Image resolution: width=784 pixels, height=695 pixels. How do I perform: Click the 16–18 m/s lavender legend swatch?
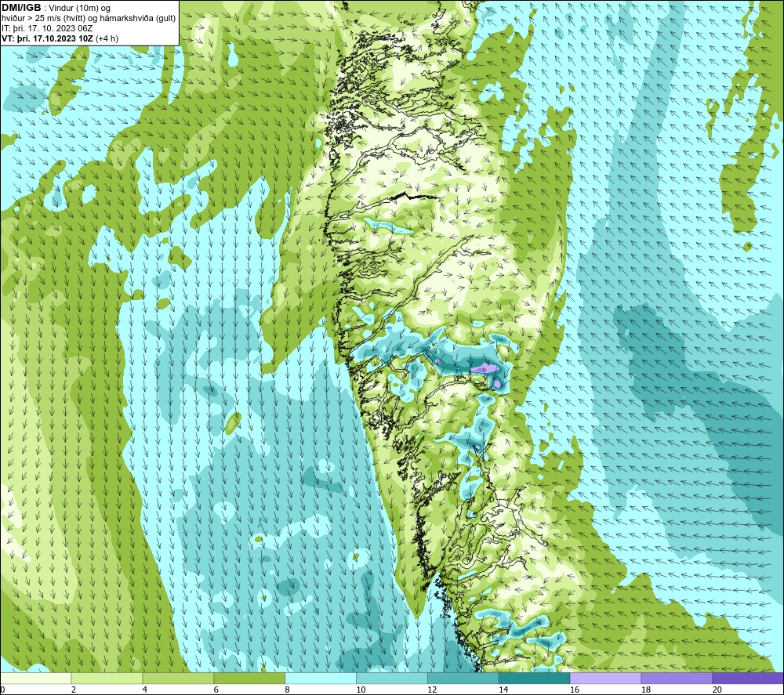(x=605, y=678)
